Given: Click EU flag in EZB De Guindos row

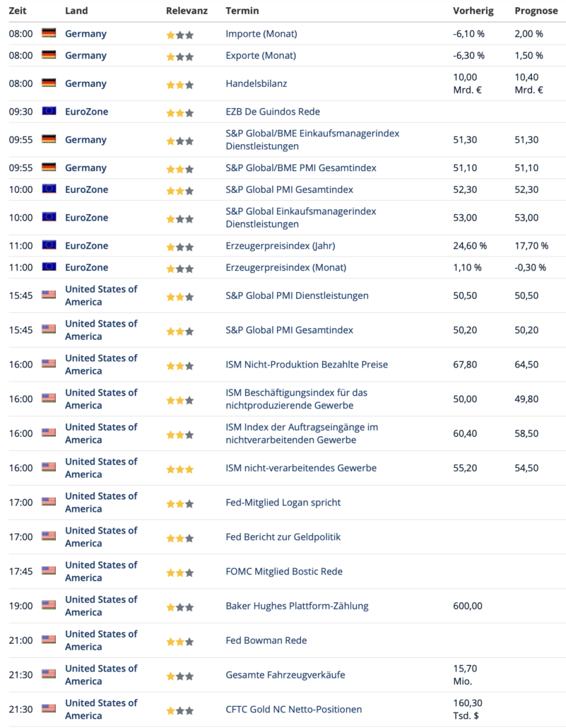Looking at the screenshot, I should point(49,112).
